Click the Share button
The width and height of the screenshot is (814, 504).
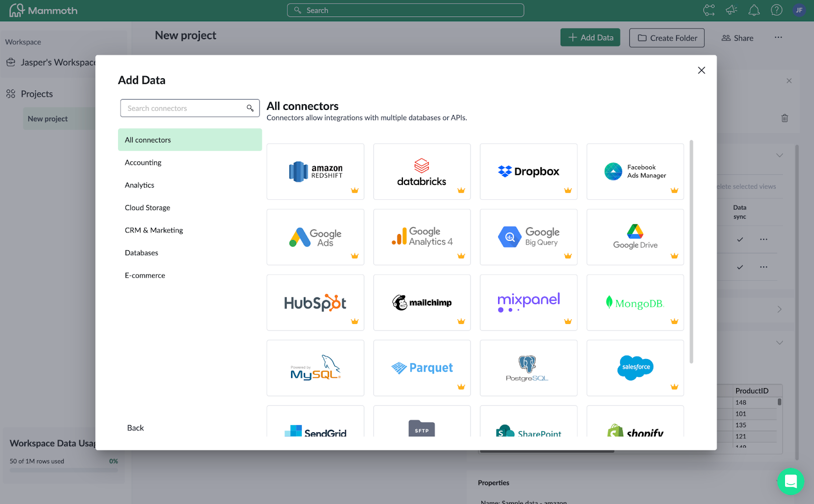coord(737,38)
